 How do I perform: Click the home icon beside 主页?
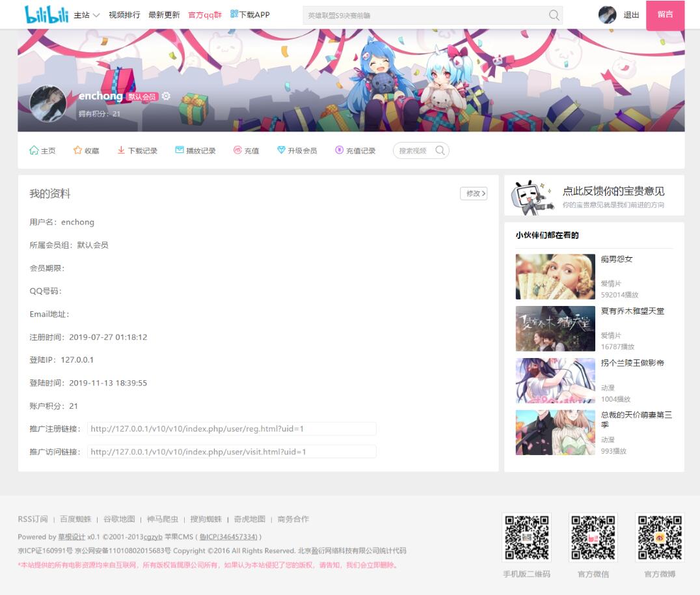(x=34, y=150)
